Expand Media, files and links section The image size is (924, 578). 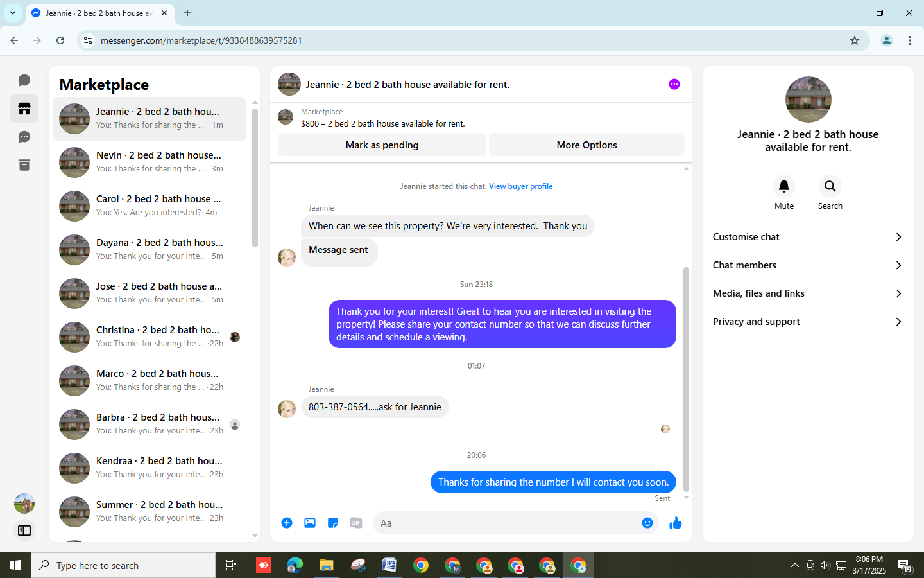[808, 293]
